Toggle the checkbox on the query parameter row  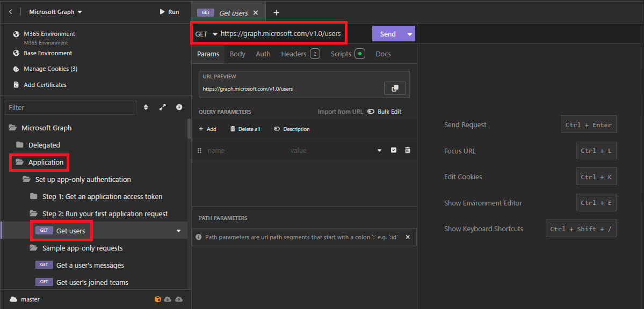[394, 150]
